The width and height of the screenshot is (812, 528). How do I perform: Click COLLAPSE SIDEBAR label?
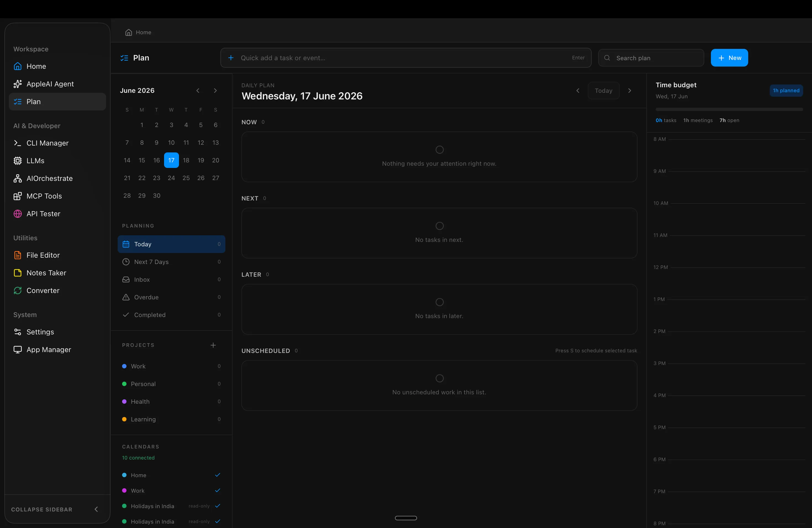pyautogui.click(x=42, y=509)
